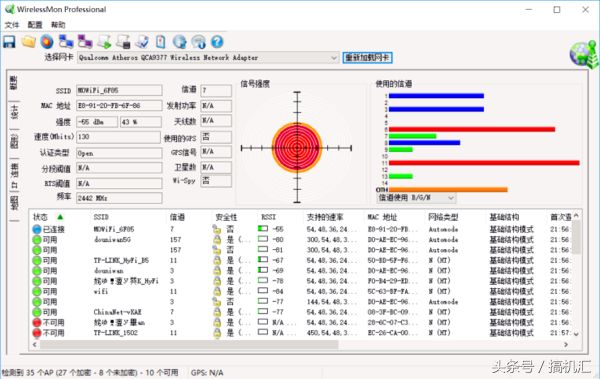The image size is (600, 379).
Task: Open the 文件 menu
Action: 12,25
